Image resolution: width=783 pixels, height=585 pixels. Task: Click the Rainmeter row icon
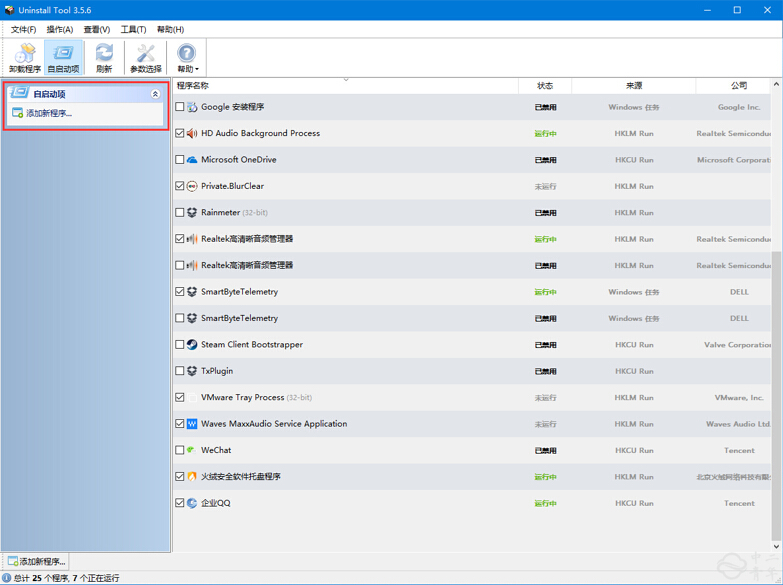tap(192, 213)
